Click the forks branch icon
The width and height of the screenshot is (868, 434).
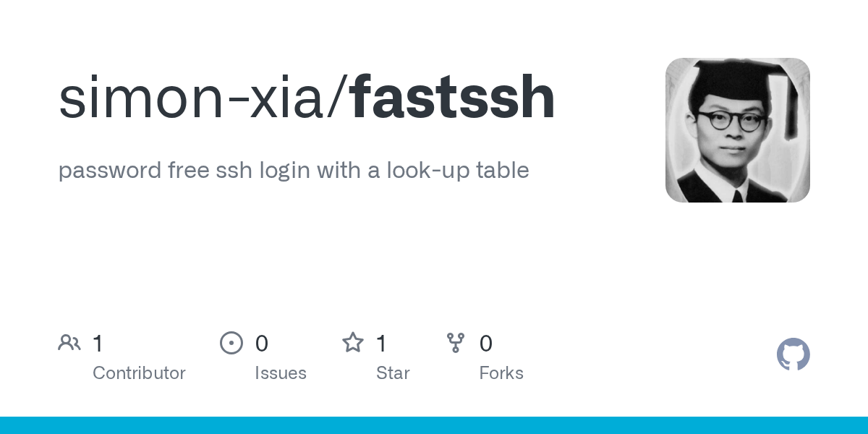pos(456,343)
